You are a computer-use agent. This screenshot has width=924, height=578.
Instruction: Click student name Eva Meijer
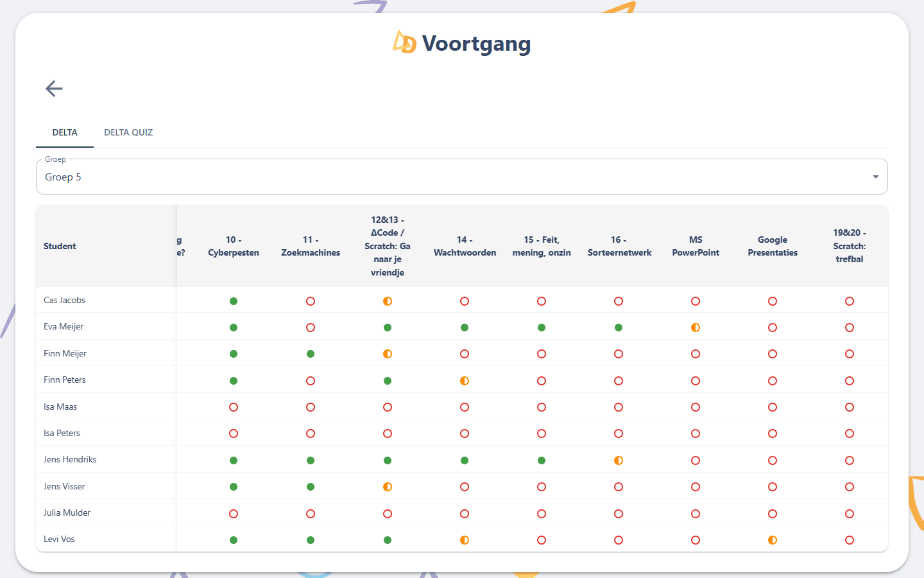64,326
